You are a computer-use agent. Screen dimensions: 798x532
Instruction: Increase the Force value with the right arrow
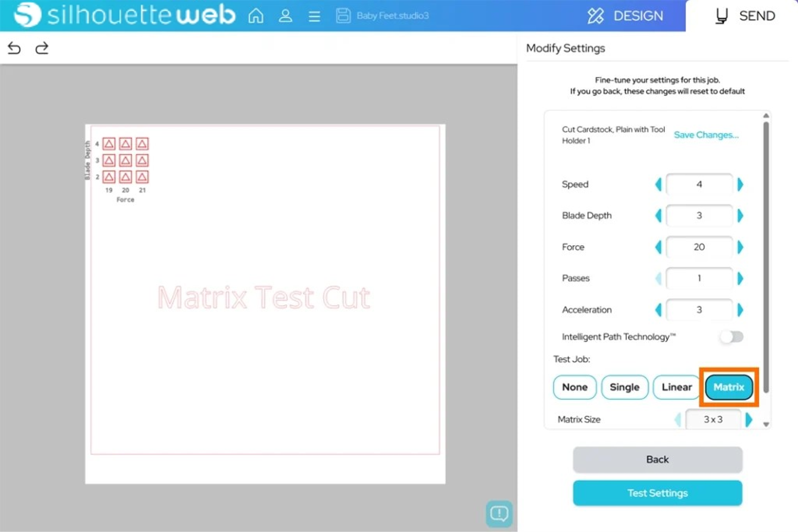click(x=740, y=247)
